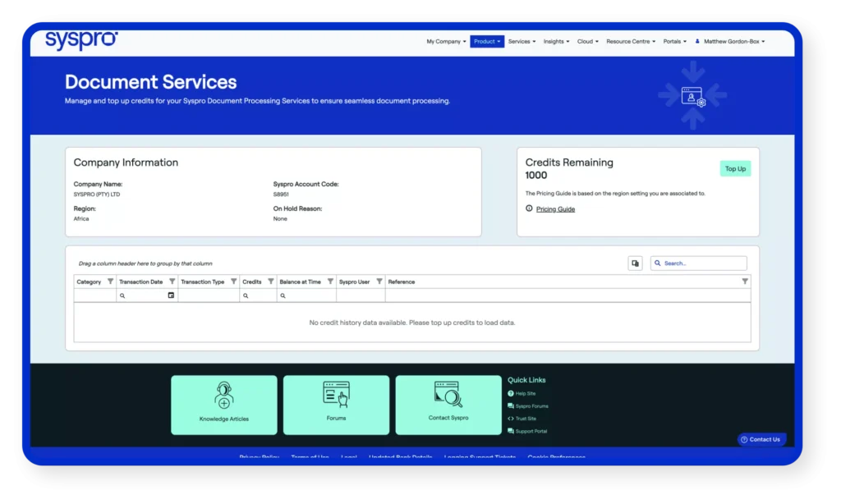Sort by the Transaction Type column header
841x504 pixels.
pyautogui.click(x=203, y=282)
